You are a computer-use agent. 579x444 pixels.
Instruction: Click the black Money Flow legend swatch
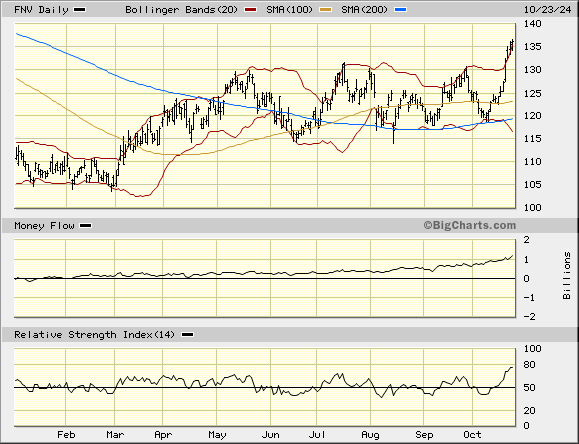[86, 225]
